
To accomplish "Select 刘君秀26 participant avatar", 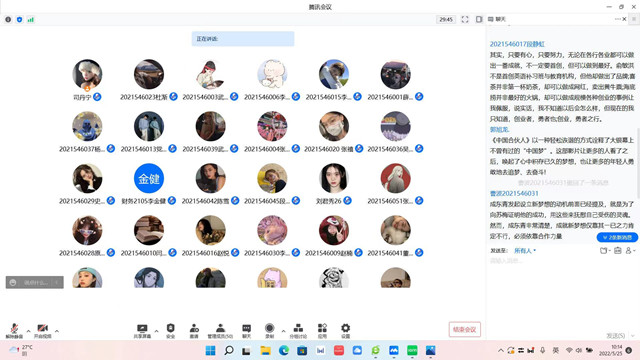I will point(333,178).
